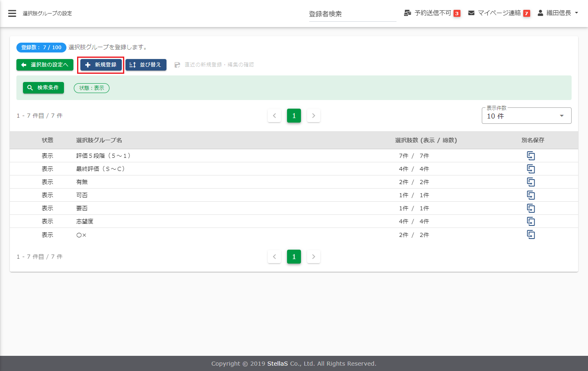This screenshot has width=588, height=371.
Task: Click the 状態：表示 filter chip
Action: [x=91, y=88]
